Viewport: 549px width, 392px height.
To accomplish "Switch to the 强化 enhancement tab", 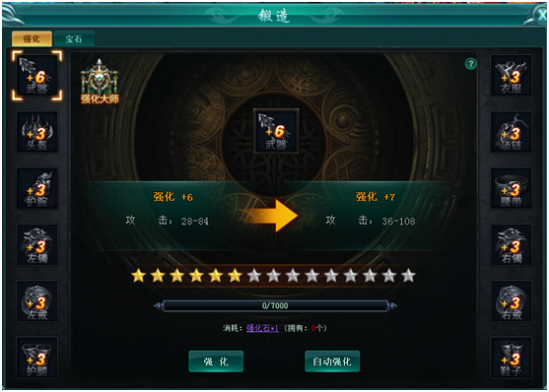I will click(x=32, y=38).
